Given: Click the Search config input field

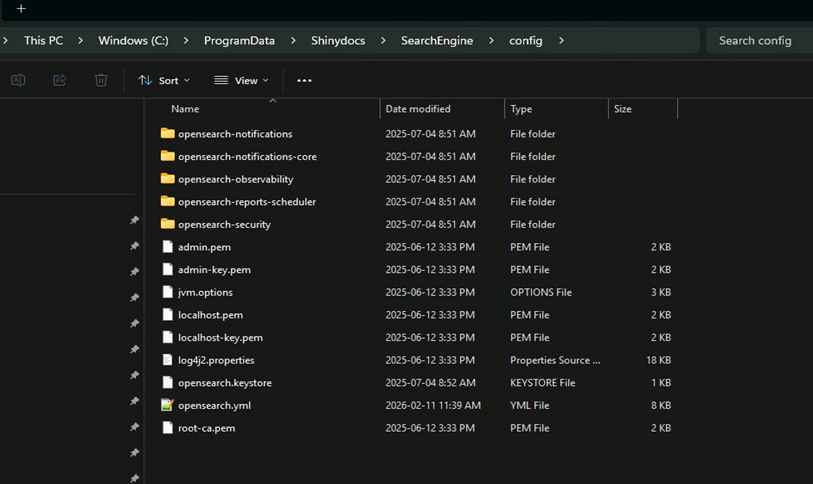Looking at the screenshot, I should 760,40.
